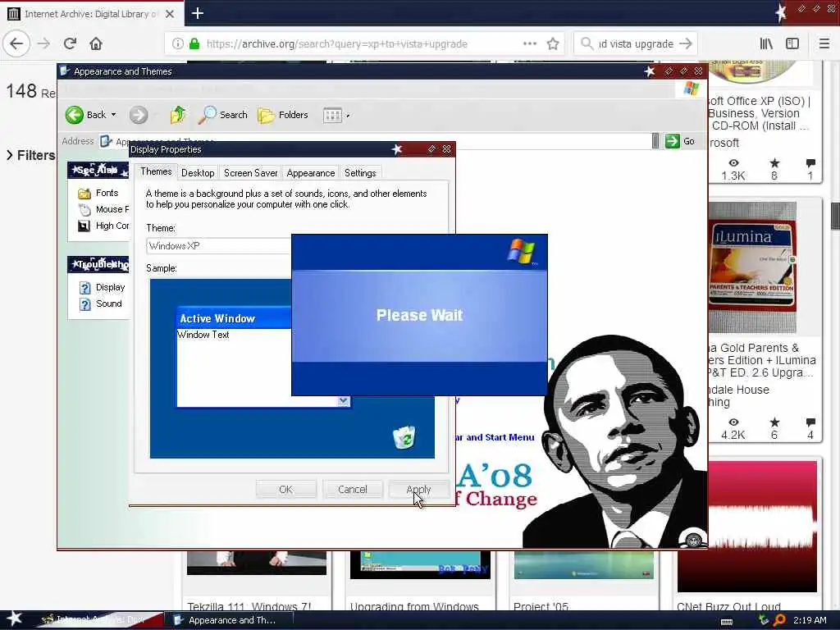Viewport: 840px width, 630px height.
Task: Click Back in Appearance and Themes window
Action: (x=85, y=115)
